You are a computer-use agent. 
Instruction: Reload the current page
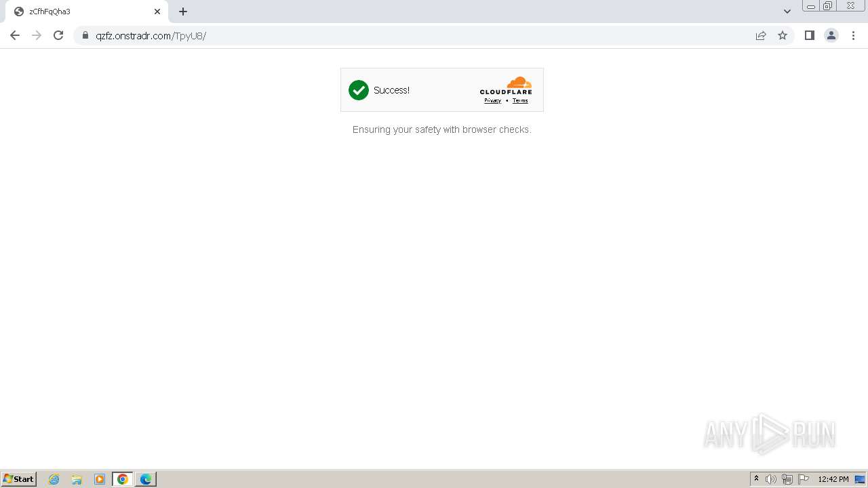(x=58, y=35)
